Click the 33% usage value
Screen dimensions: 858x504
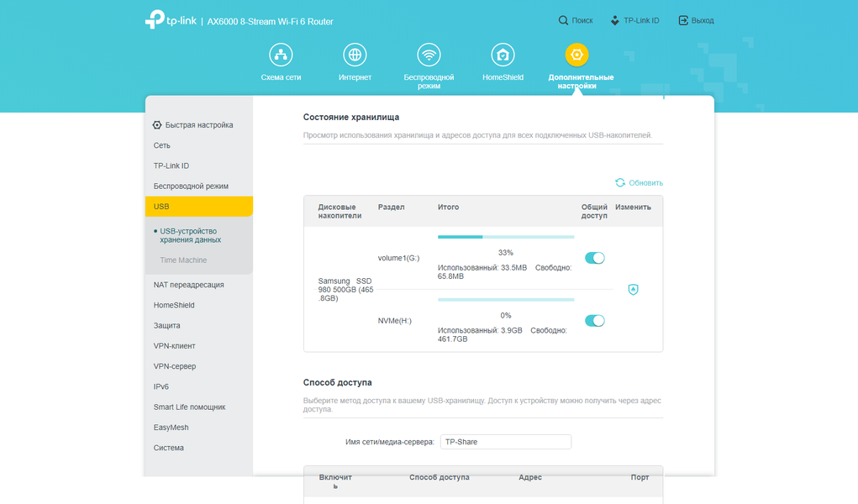tap(506, 253)
